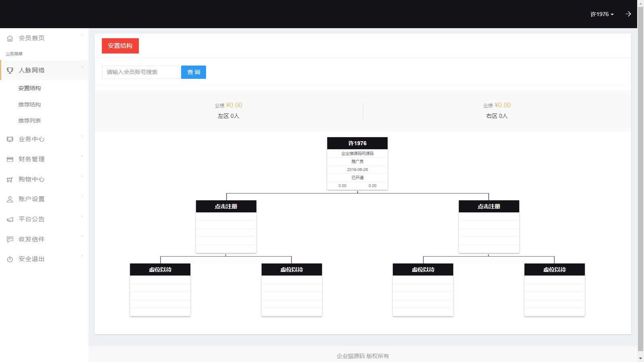Image resolution: width=644 pixels, height=362 pixels.
Task: Click the card icon beside 财务管理
Action: [x=10, y=159]
